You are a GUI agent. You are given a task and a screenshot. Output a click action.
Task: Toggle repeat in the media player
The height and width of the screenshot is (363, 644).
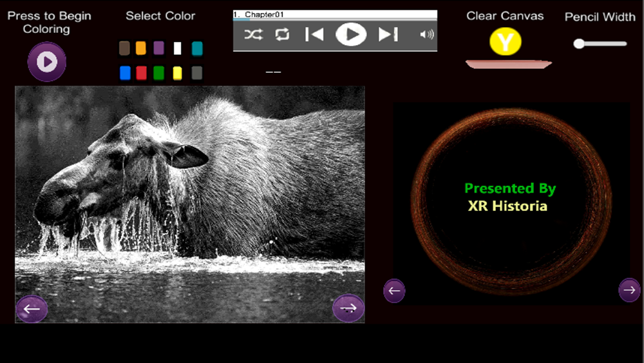point(282,35)
